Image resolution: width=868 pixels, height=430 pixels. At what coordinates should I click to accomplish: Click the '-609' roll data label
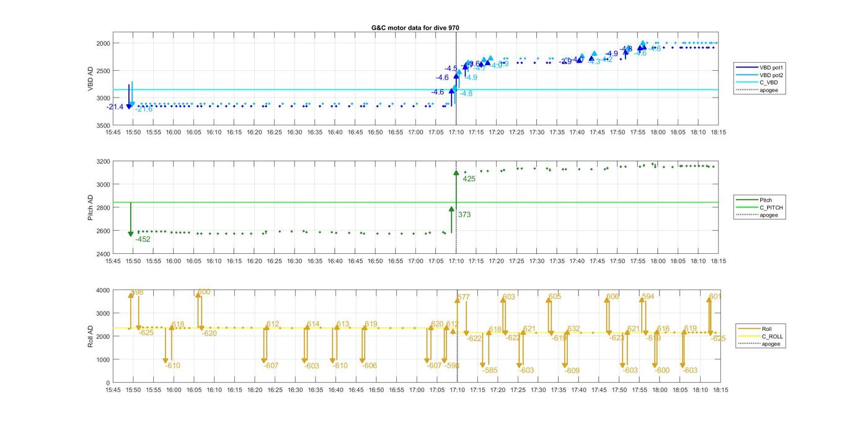(x=572, y=370)
